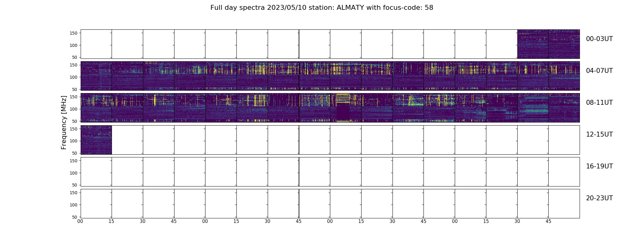Open the last spectrogram panel of the 04-07UT row
The height and width of the screenshot is (245, 644).
[x=564, y=76]
